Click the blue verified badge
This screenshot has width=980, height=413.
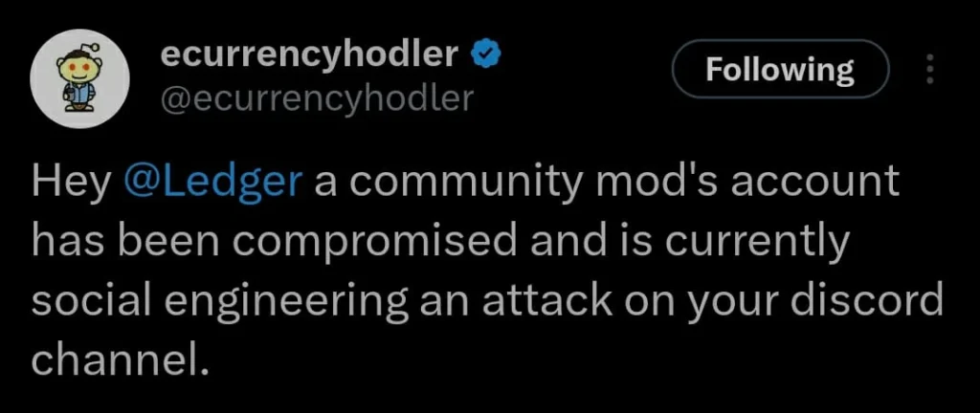click(x=485, y=55)
